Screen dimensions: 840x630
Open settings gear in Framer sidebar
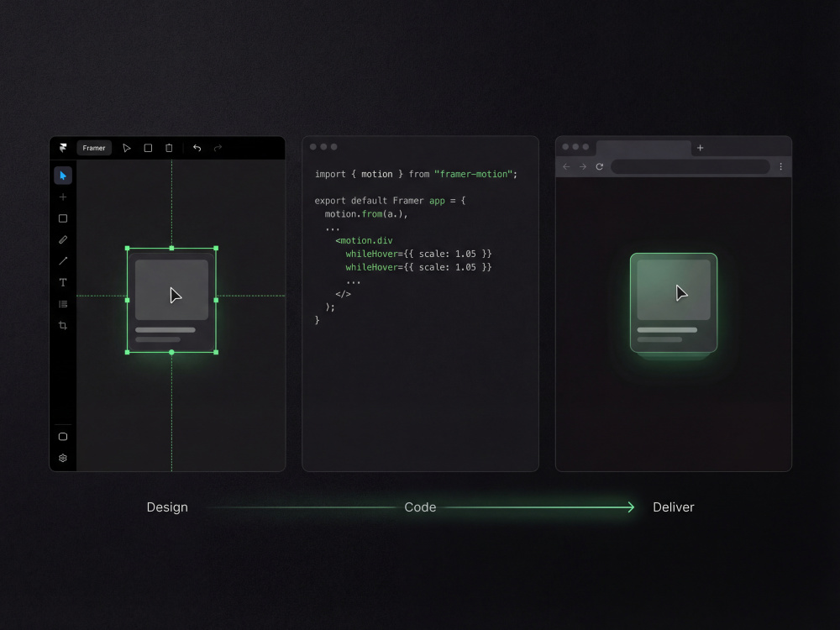pyautogui.click(x=63, y=458)
